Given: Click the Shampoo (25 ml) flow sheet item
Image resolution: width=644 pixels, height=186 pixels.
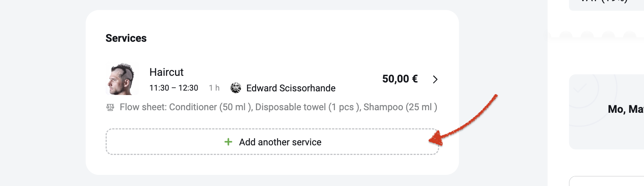Looking at the screenshot, I should click(x=400, y=107).
